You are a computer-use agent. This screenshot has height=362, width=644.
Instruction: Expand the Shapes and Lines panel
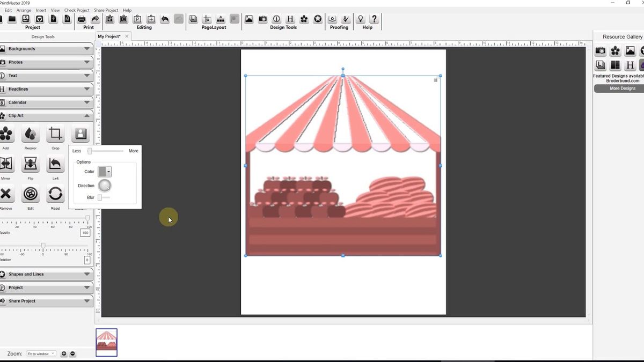pos(46,274)
